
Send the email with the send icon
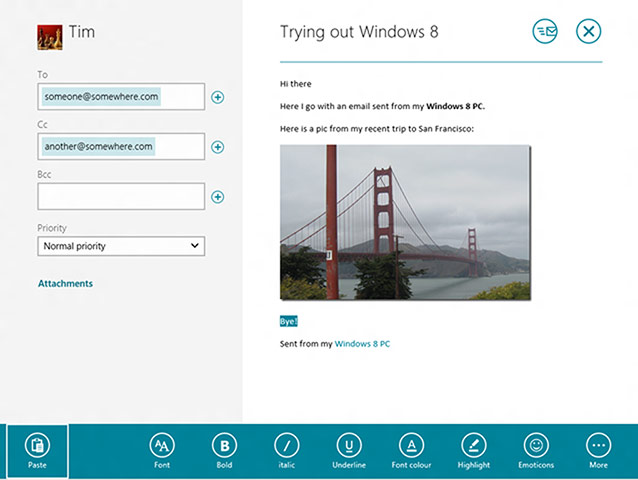545,32
